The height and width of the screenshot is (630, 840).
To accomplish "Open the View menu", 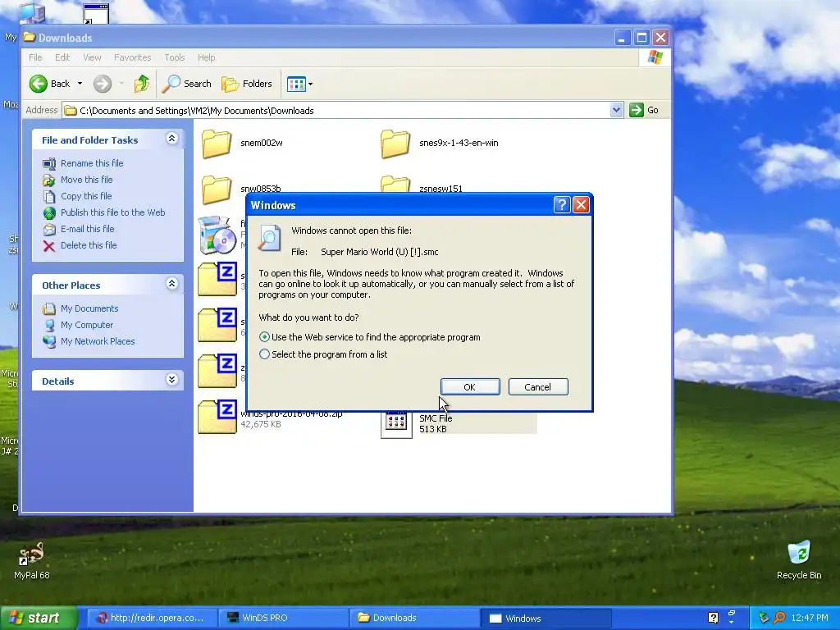I will (92, 57).
